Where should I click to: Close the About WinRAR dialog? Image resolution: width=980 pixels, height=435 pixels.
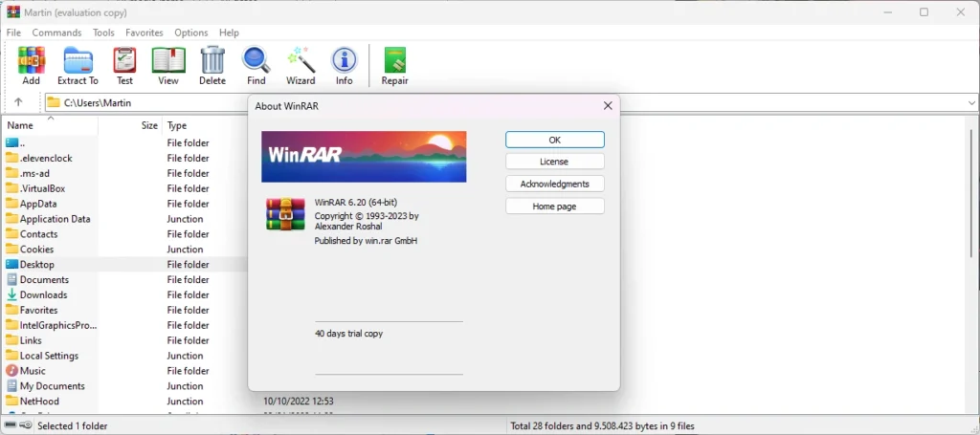point(608,106)
